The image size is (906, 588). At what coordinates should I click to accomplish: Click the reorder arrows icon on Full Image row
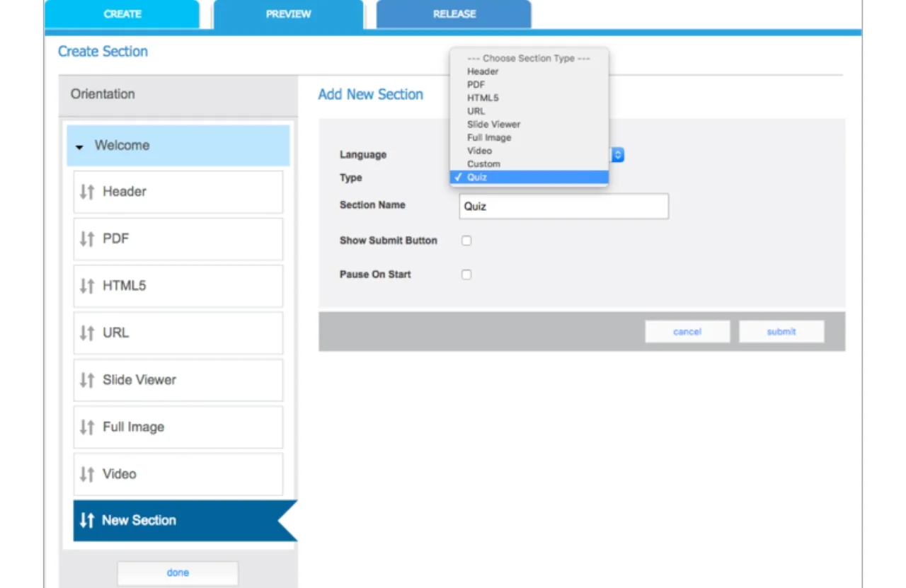click(x=87, y=427)
